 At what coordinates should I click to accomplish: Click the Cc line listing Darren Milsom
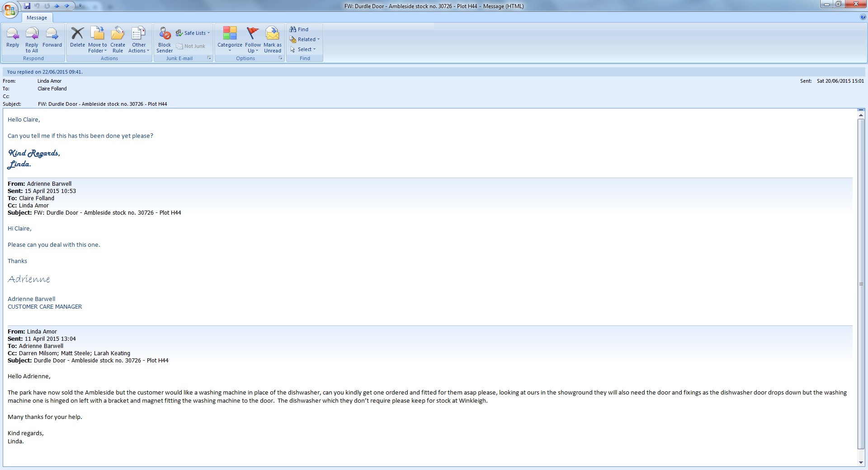(69, 353)
